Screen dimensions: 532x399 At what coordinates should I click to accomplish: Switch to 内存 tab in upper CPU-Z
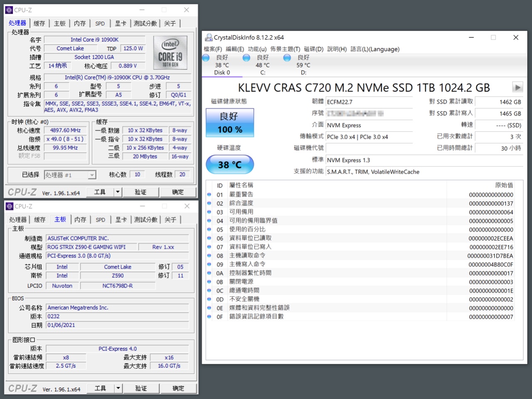click(80, 23)
